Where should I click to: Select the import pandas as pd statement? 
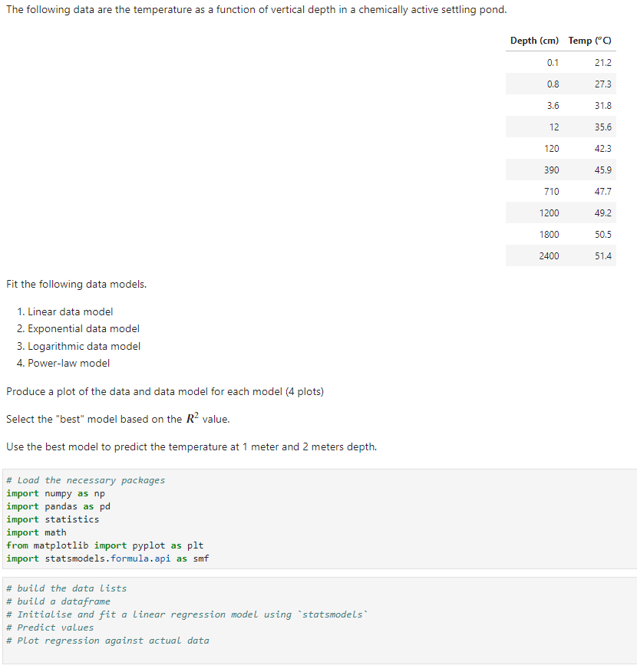(x=58, y=506)
